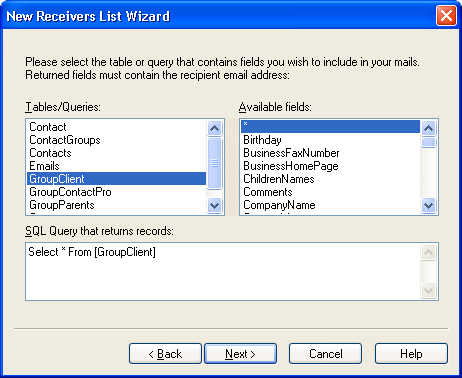Select Contact in Tables/Queries list
The width and height of the screenshot is (462, 378).
coord(116,127)
